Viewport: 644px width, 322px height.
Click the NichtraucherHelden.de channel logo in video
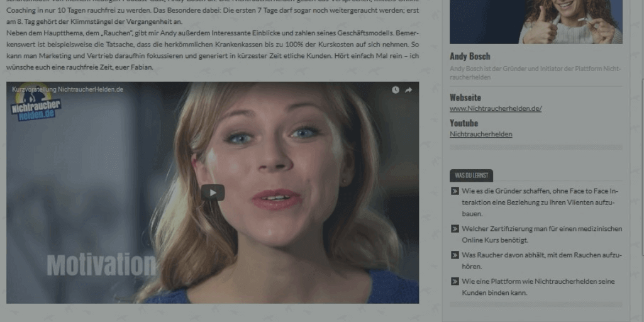click(36, 107)
